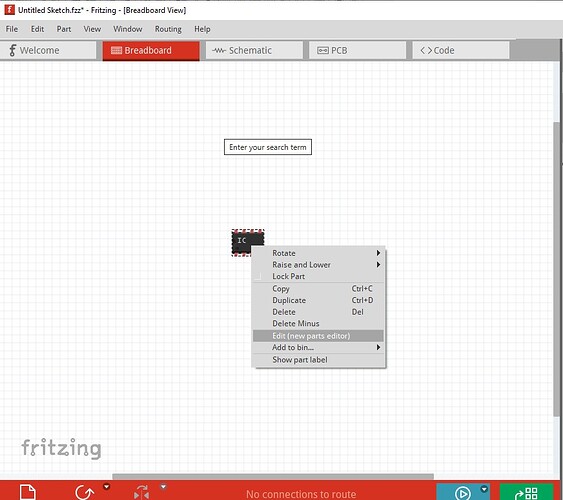Choose Delete from the context menu
The height and width of the screenshot is (500, 563).
tap(318, 312)
